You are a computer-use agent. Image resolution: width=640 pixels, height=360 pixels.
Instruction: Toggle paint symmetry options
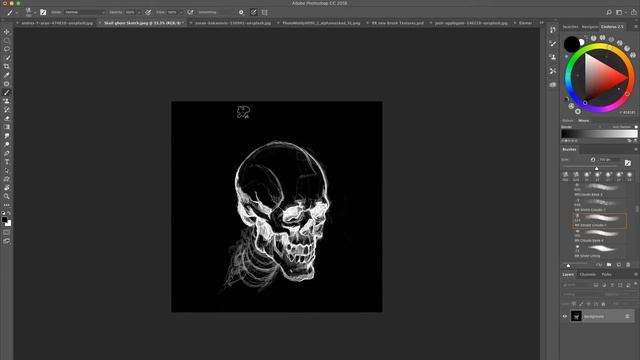(x=264, y=12)
